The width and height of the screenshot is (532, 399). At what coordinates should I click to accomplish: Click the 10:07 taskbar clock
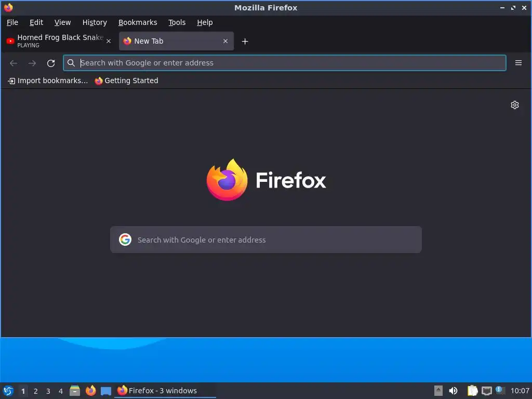tap(520, 391)
